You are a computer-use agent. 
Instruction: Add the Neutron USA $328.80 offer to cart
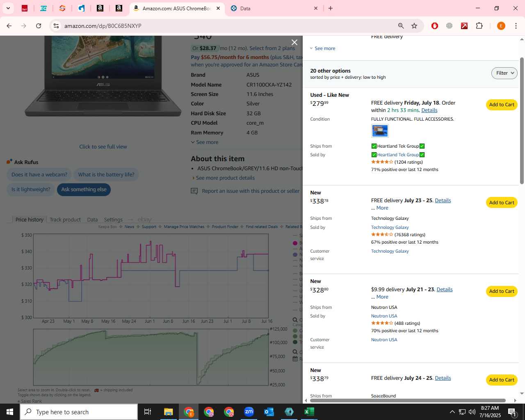(x=502, y=291)
